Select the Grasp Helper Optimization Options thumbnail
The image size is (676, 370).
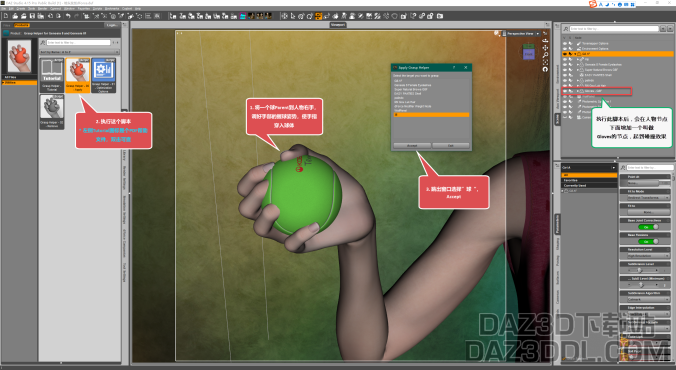pyautogui.click(x=103, y=75)
